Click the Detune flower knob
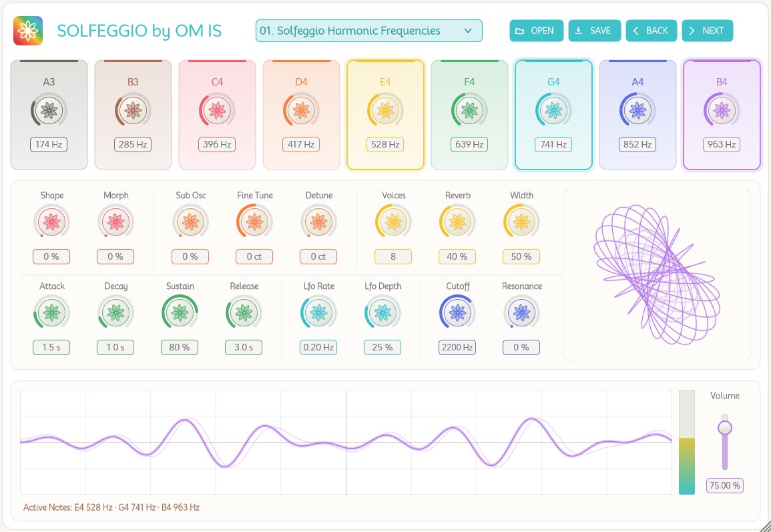771x532 pixels. (318, 222)
